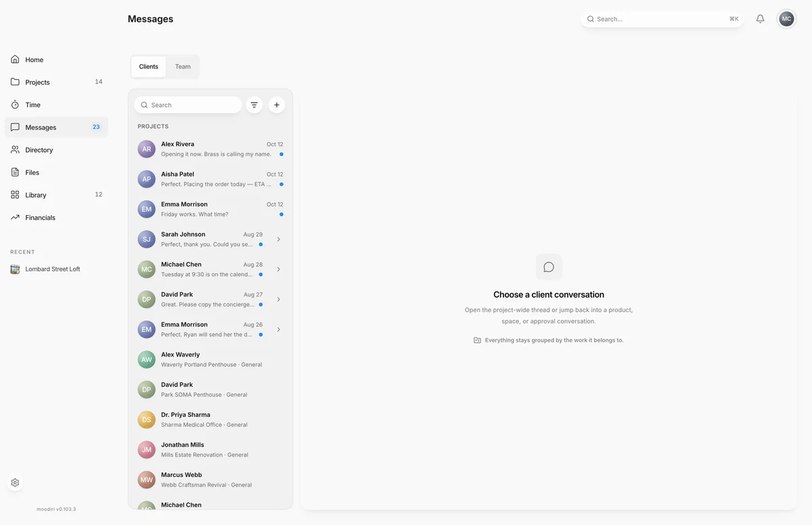Open the conversation filter icon
The width and height of the screenshot is (812, 525).
point(254,105)
